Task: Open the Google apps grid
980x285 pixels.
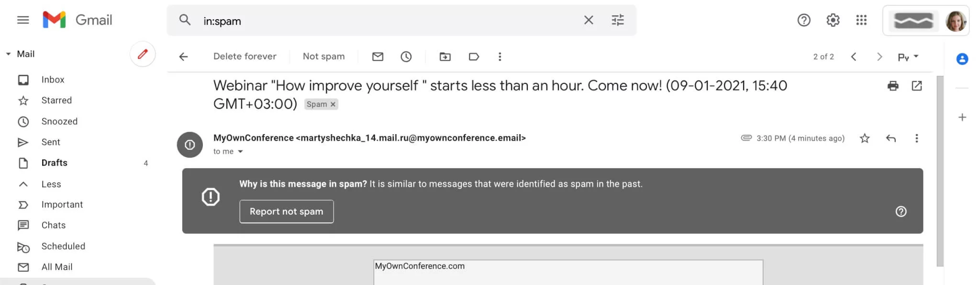Action: (x=861, y=20)
